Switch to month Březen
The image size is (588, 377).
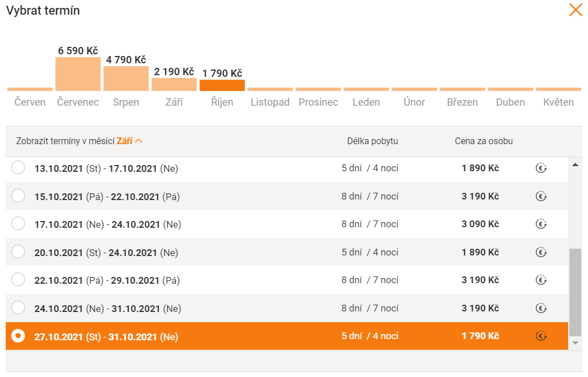[x=462, y=102]
